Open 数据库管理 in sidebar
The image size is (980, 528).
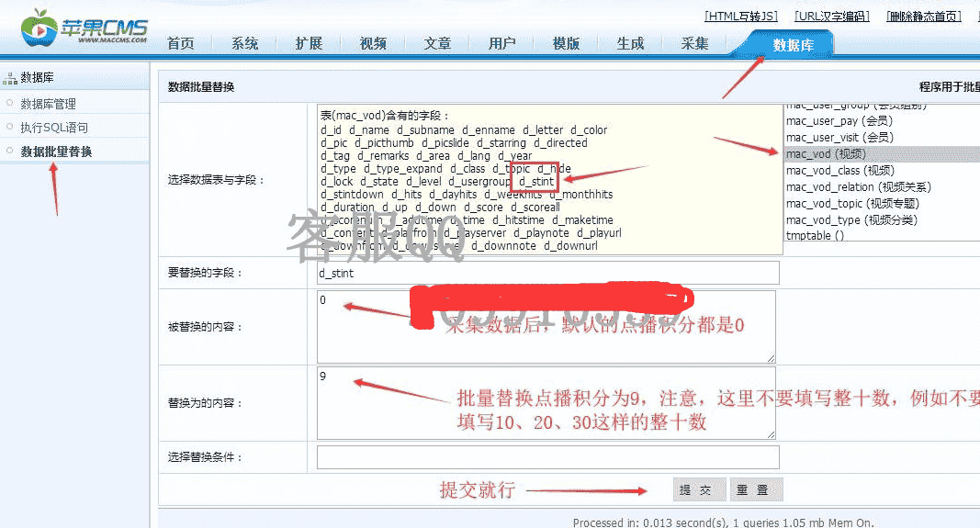coord(48,104)
